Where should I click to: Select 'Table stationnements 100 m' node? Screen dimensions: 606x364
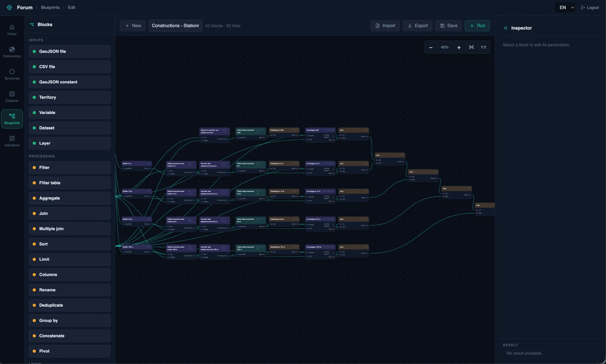tap(251, 251)
